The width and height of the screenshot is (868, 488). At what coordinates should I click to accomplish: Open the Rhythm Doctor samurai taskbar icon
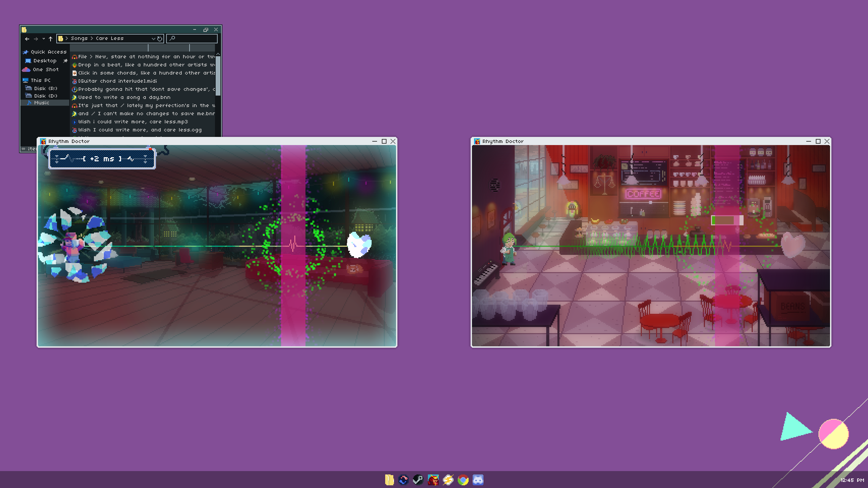tap(433, 480)
